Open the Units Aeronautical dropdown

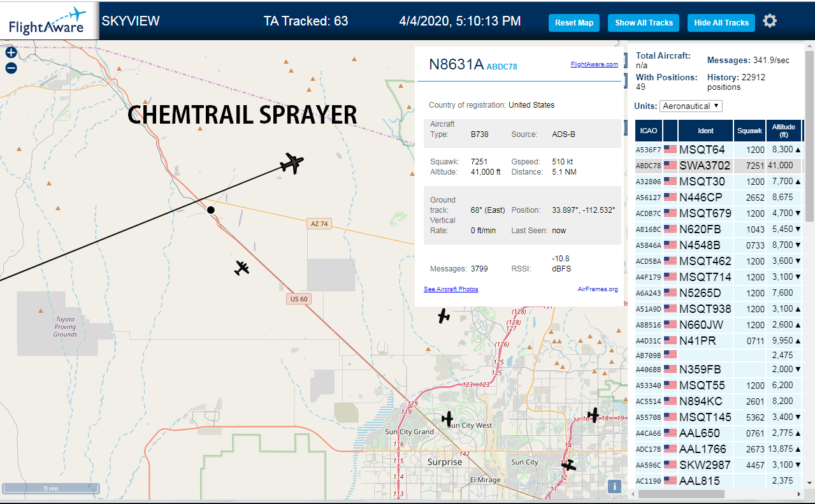tap(691, 106)
